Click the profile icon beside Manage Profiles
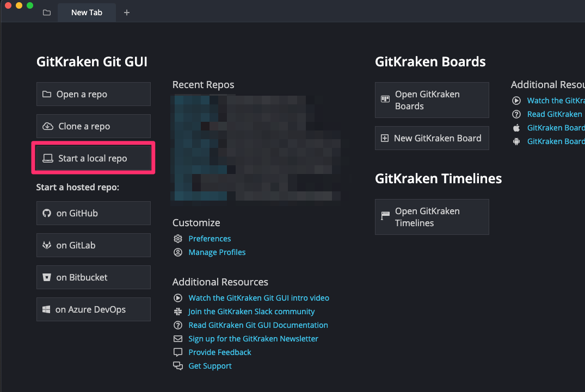 pos(177,252)
